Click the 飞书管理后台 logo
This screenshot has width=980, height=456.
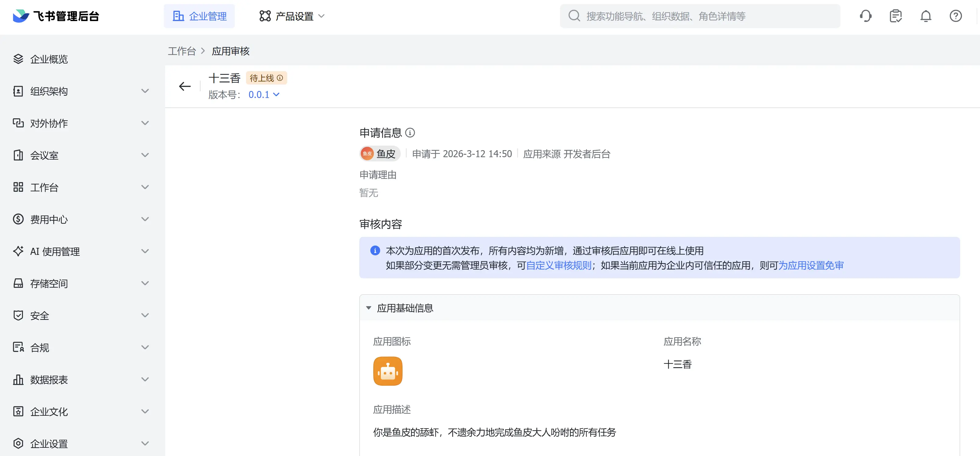point(56,16)
